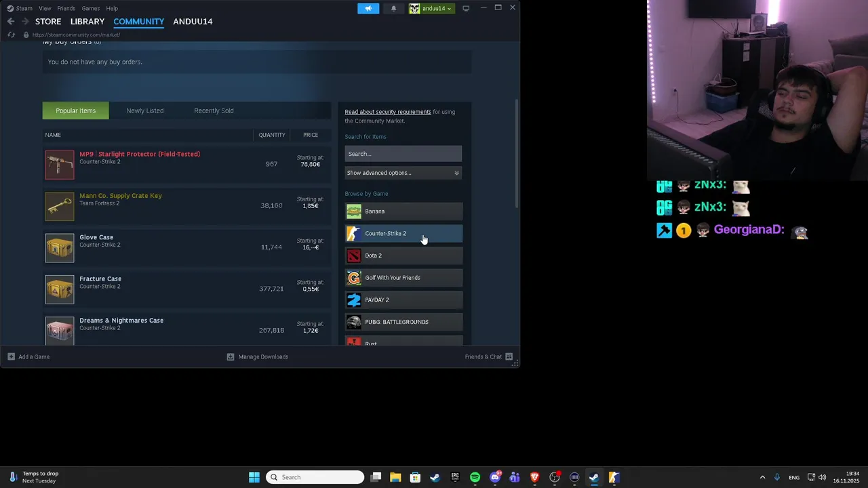Open File Explorer from the taskbar
Viewport: 868px width, 488px height.
[395, 477]
